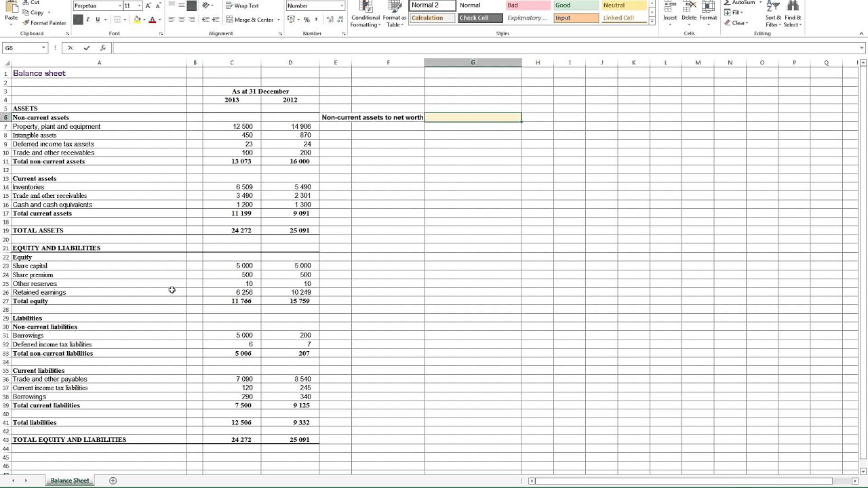The width and height of the screenshot is (868, 488).
Task: Open Sort & Filter menu
Action: (x=773, y=14)
